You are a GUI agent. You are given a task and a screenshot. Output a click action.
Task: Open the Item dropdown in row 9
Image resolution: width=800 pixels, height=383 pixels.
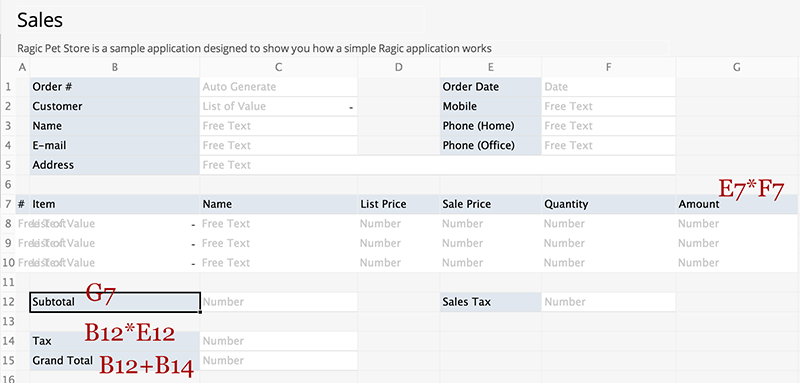[193, 244]
